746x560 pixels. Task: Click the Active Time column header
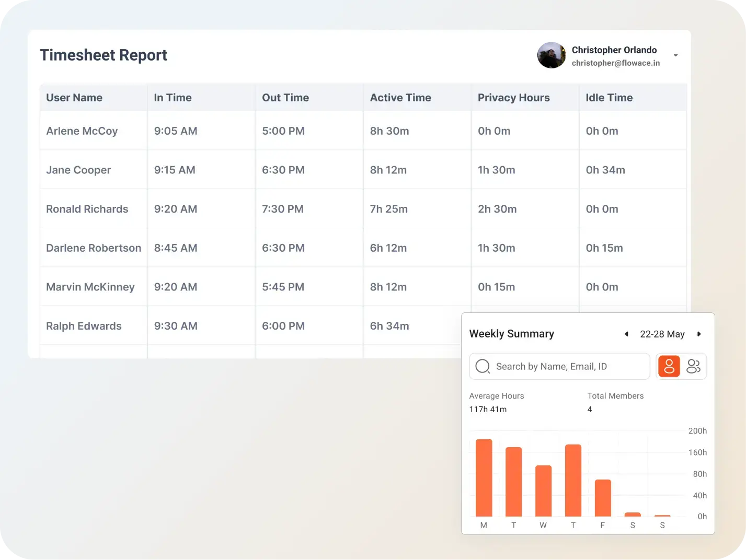[x=400, y=98]
